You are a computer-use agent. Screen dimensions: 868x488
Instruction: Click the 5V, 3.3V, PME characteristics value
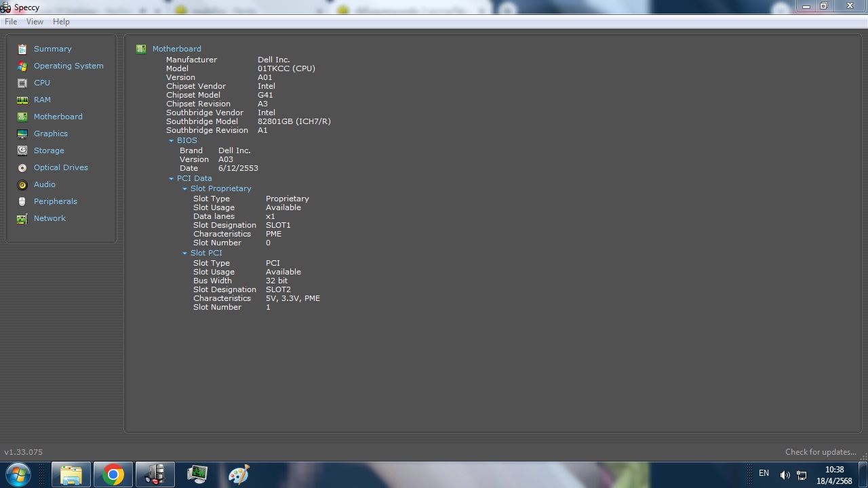pyautogui.click(x=293, y=298)
